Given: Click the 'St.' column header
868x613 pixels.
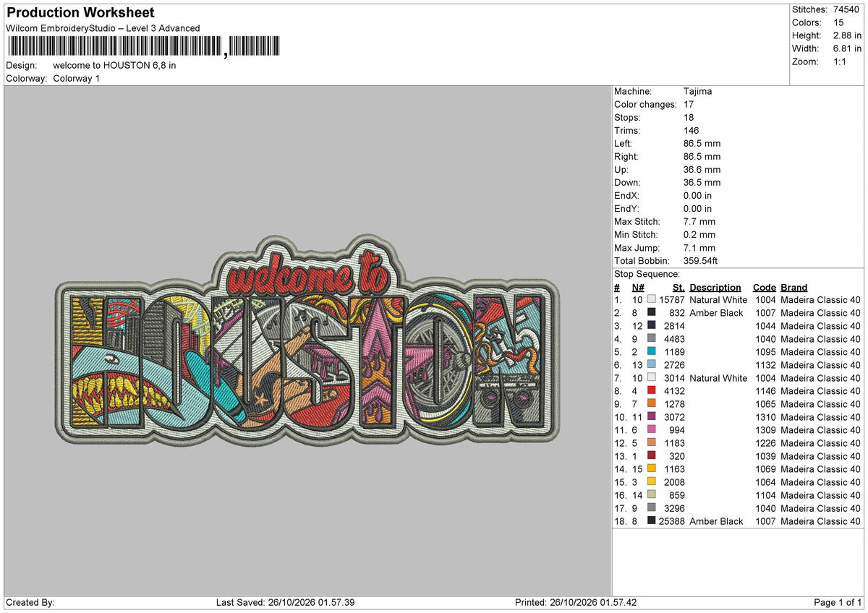Looking at the screenshot, I should point(678,287).
